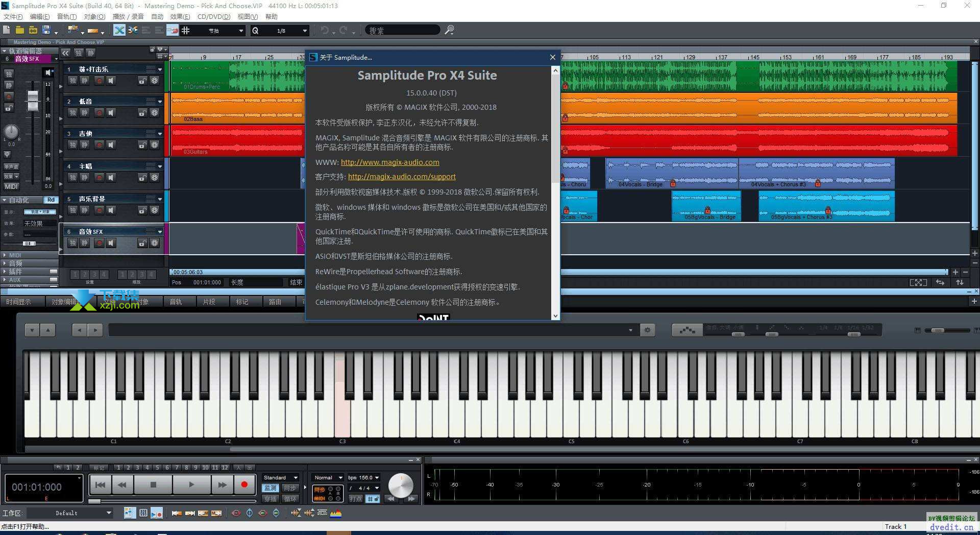The height and width of the screenshot is (535, 980).
Task: Open FX gear for track 6 音效 SFX
Action: (154, 243)
